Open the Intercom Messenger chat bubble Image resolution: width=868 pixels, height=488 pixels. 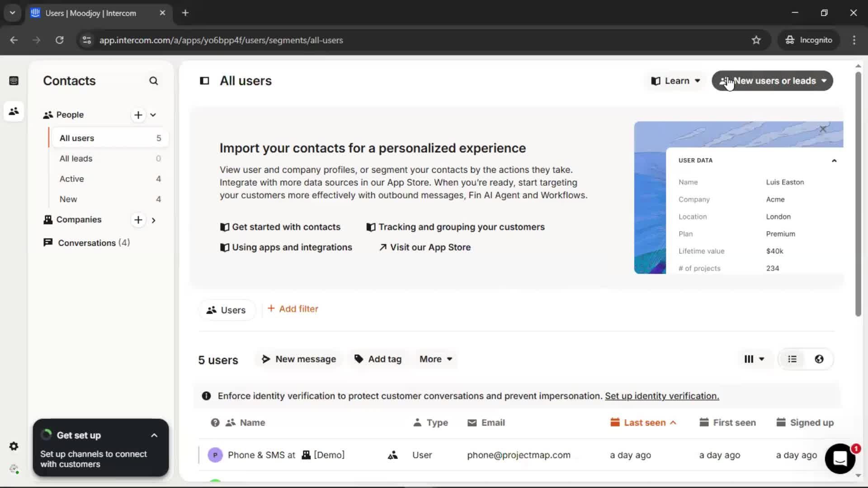click(x=840, y=459)
